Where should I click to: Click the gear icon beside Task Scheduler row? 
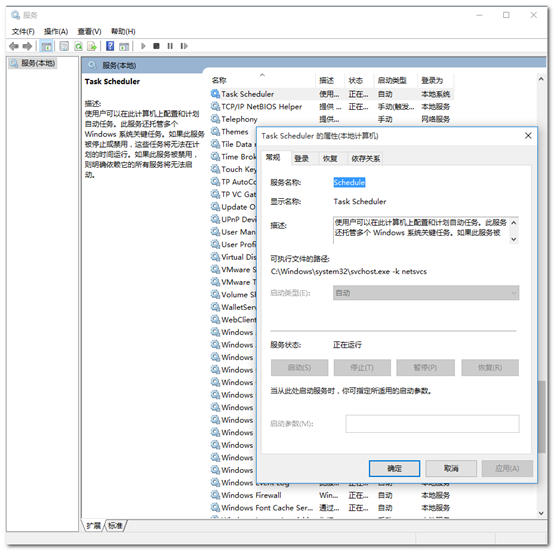215,94
